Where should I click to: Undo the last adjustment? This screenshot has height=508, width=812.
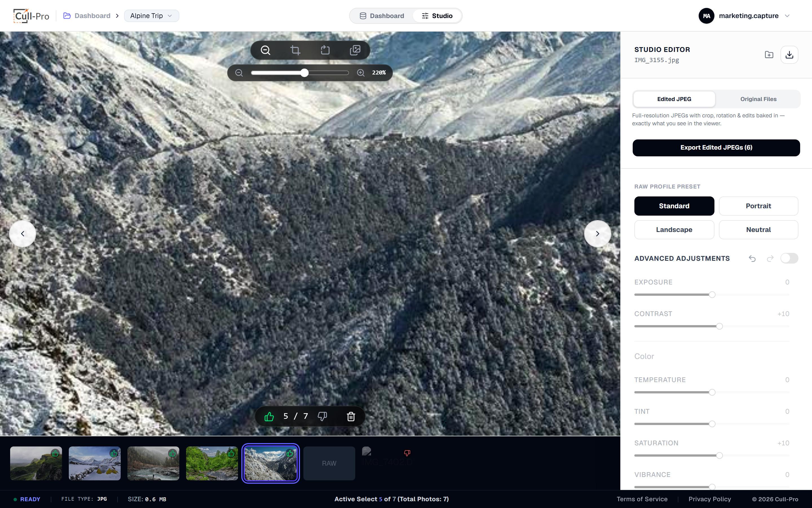pyautogui.click(x=752, y=258)
